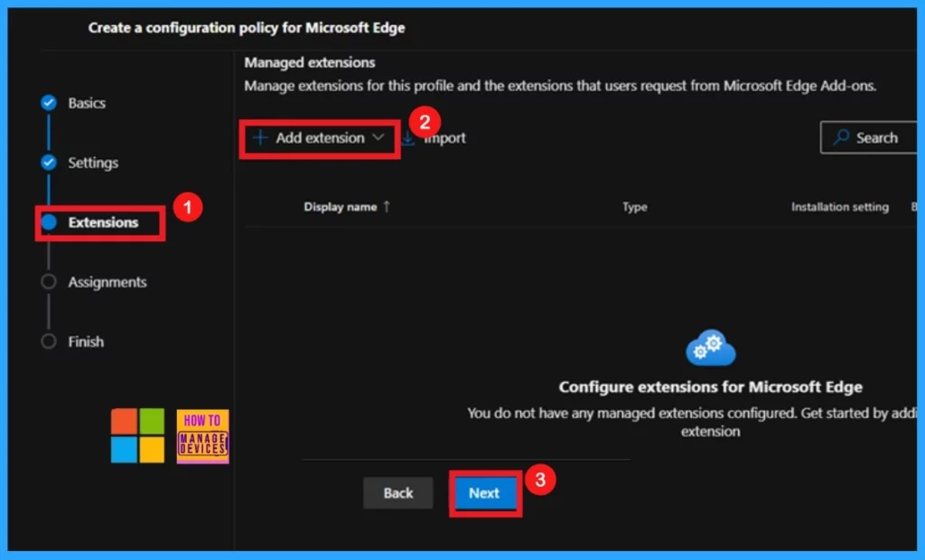
Task: Click the Type column header
Action: point(635,207)
